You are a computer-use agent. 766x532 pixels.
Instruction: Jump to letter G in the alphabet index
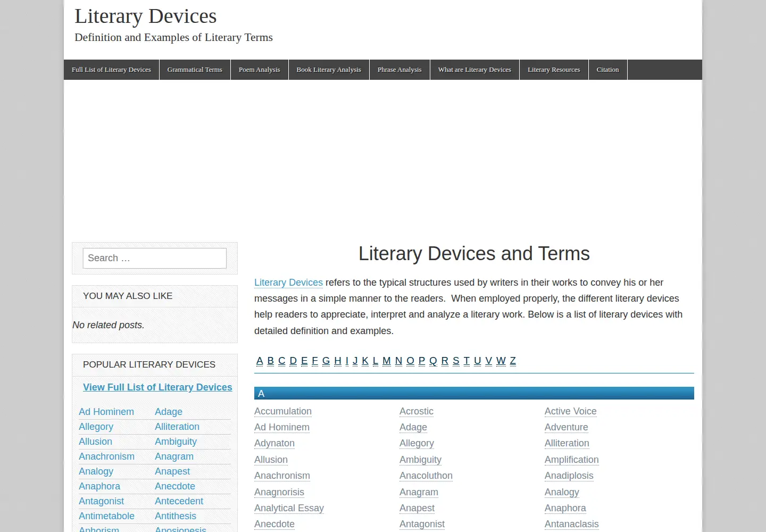point(326,361)
